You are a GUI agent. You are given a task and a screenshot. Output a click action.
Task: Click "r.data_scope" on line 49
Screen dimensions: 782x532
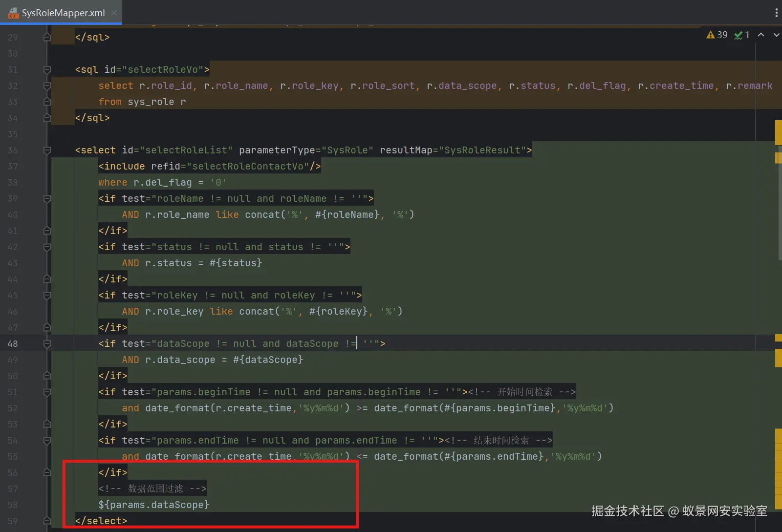(x=180, y=360)
